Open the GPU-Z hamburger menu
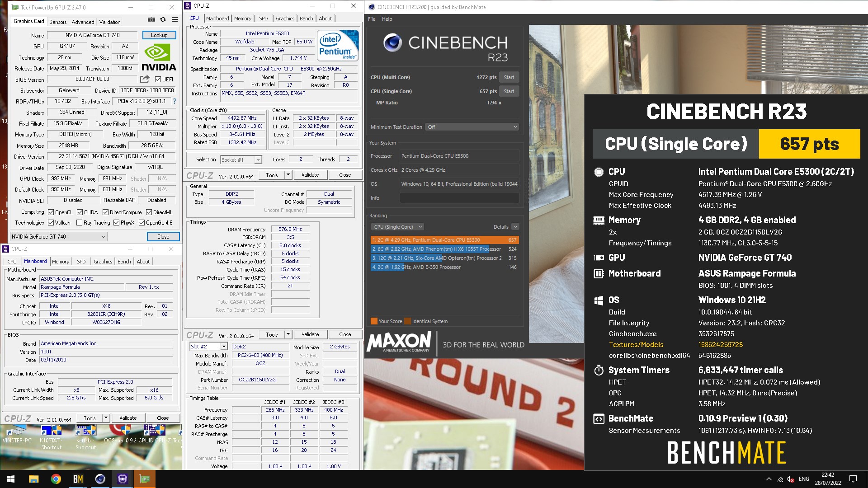Image resolution: width=868 pixels, height=488 pixels. click(175, 19)
